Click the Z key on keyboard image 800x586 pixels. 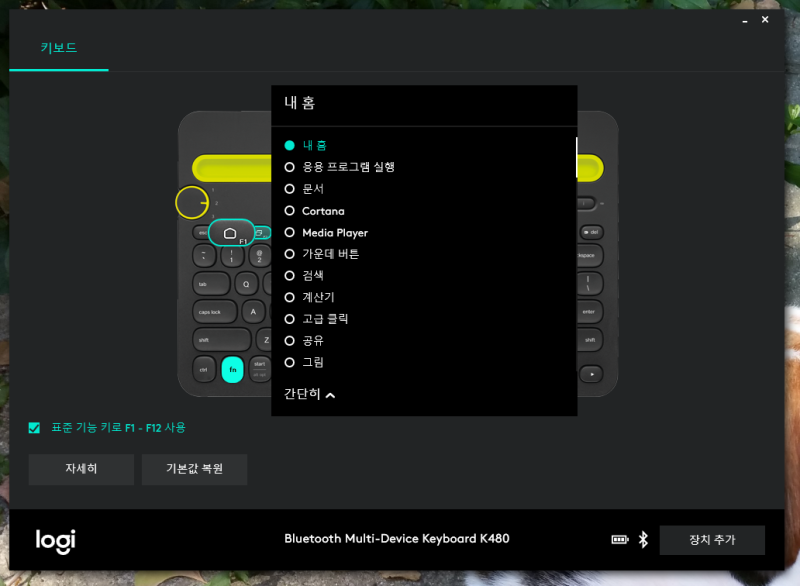click(x=264, y=340)
